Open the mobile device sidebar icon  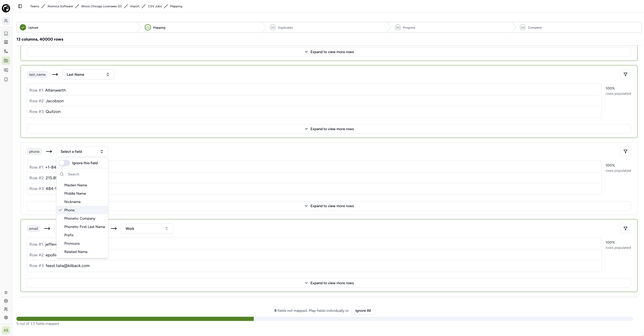coord(6,79)
